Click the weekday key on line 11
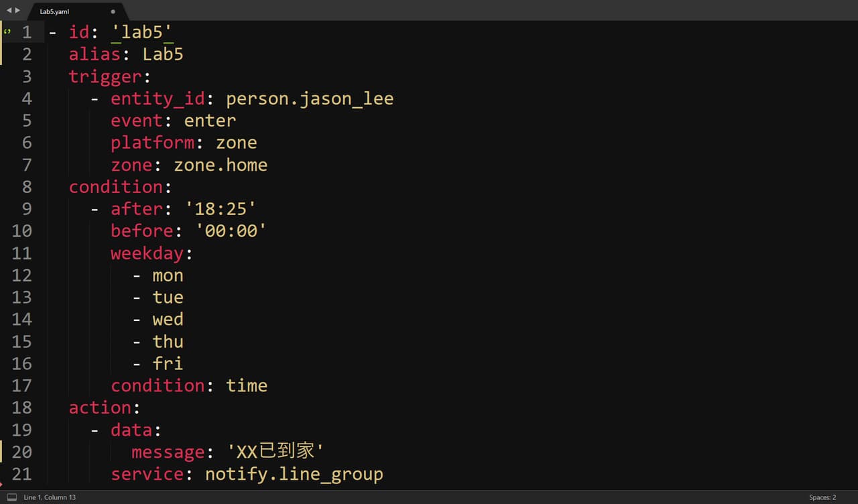 tap(147, 253)
